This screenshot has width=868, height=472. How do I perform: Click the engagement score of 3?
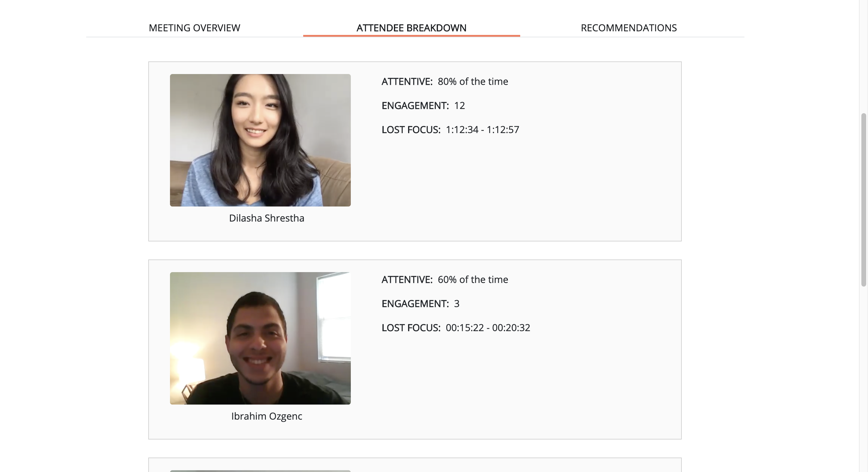coord(457,304)
